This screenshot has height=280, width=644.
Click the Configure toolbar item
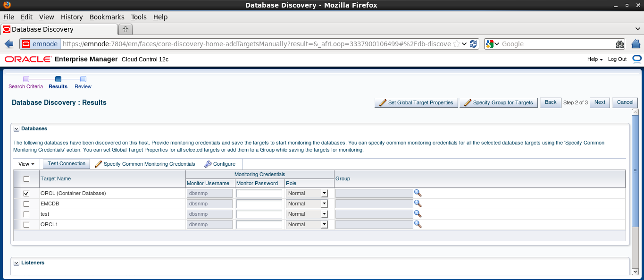coord(220,164)
